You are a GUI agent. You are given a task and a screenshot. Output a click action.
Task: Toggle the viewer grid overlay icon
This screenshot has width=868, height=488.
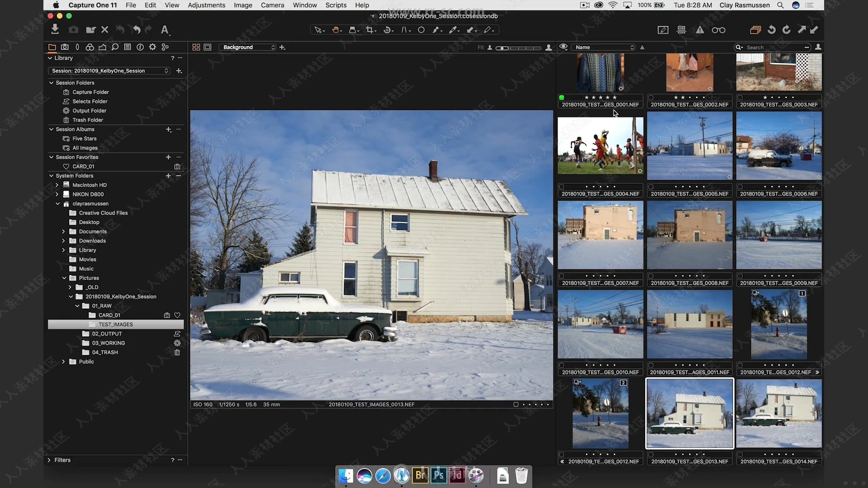click(x=681, y=30)
